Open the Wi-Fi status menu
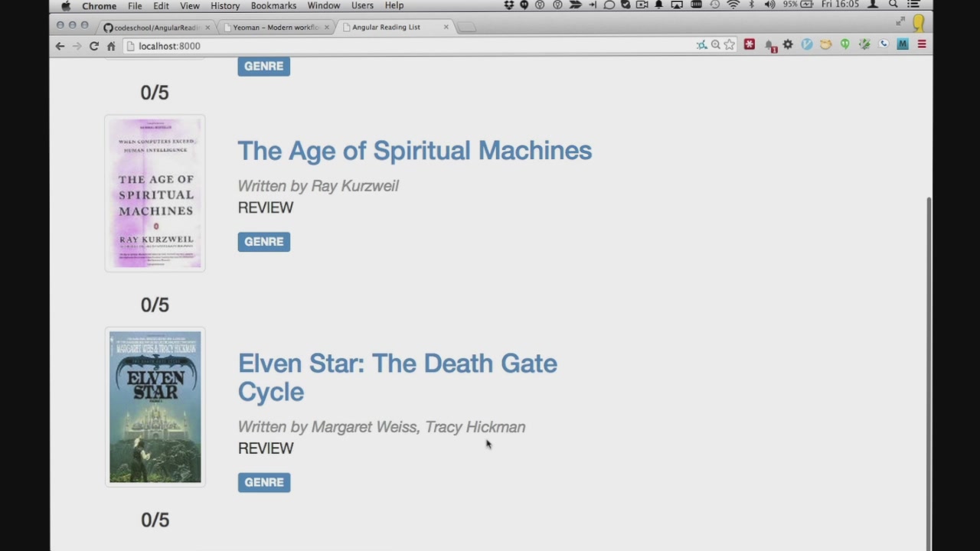This screenshot has width=980, height=551. [733, 5]
